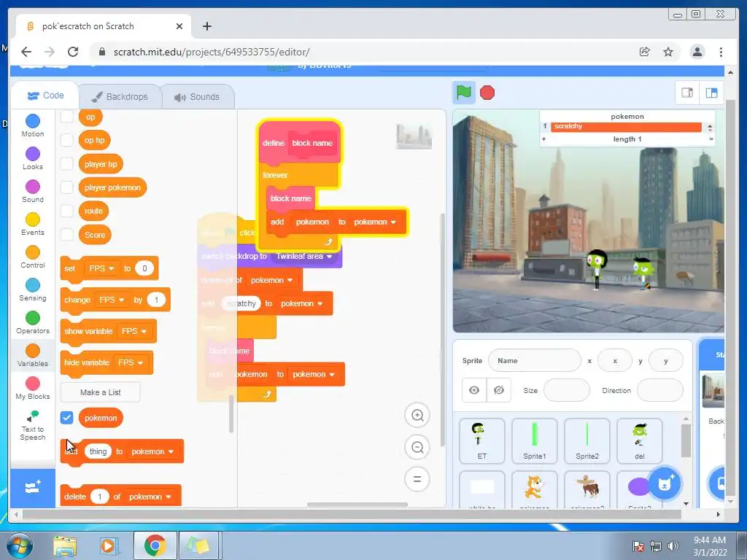
Task: Open FPS dropdown in hide variable block
Action: pyautogui.click(x=130, y=362)
